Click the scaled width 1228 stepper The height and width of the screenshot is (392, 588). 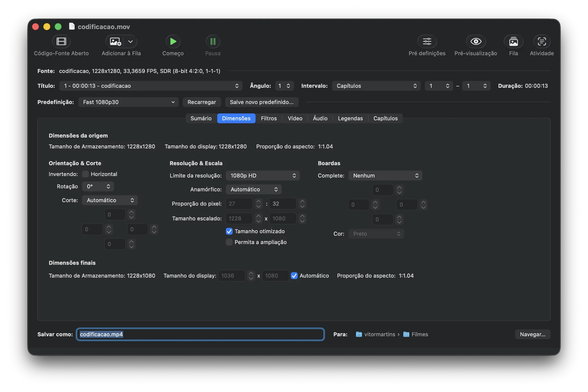click(x=258, y=218)
